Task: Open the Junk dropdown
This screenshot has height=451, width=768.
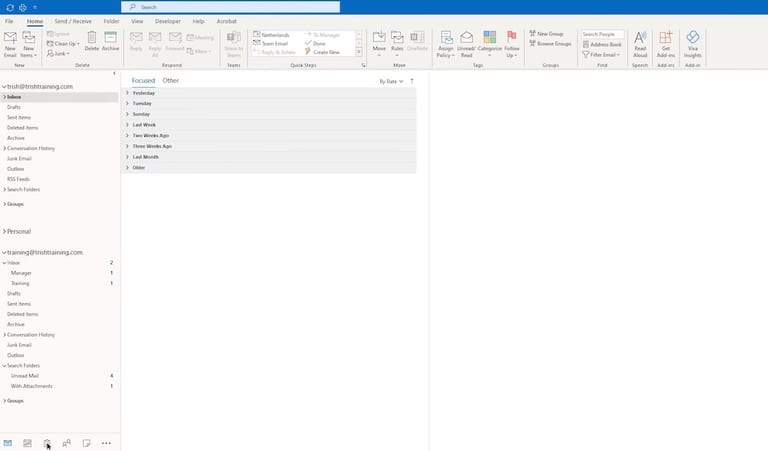Action: pos(58,53)
